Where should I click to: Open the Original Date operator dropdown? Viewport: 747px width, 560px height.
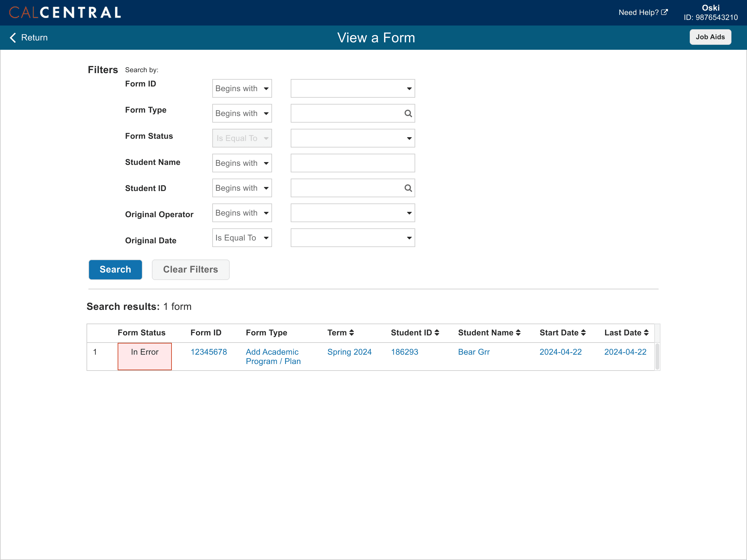(x=242, y=238)
